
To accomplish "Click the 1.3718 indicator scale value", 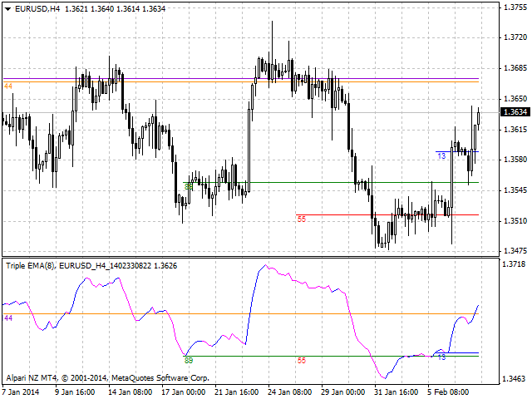I will point(514,264).
